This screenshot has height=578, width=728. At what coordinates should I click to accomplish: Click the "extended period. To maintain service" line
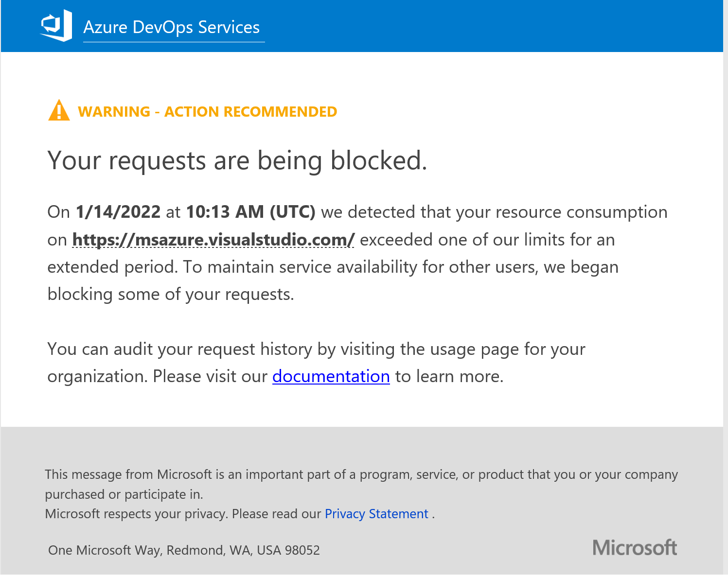click(x=333, y=267)
